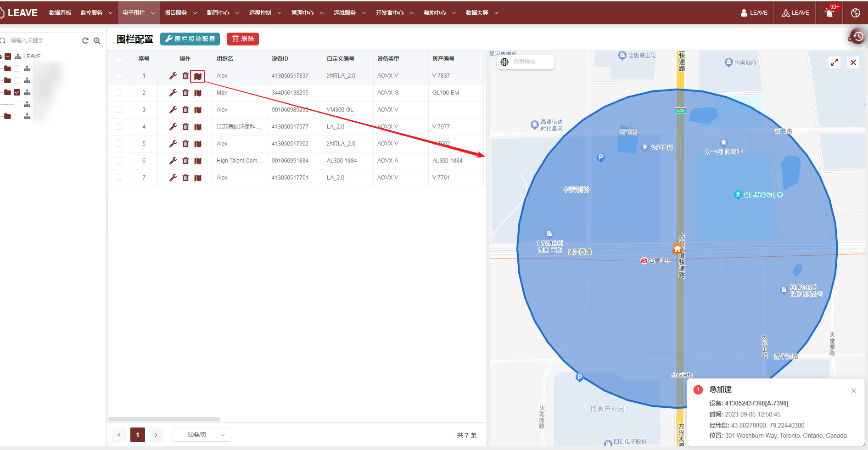Toggle the select-all header checkbox
Viewport: 868px width, 450px height.
(x=119, y=59)
